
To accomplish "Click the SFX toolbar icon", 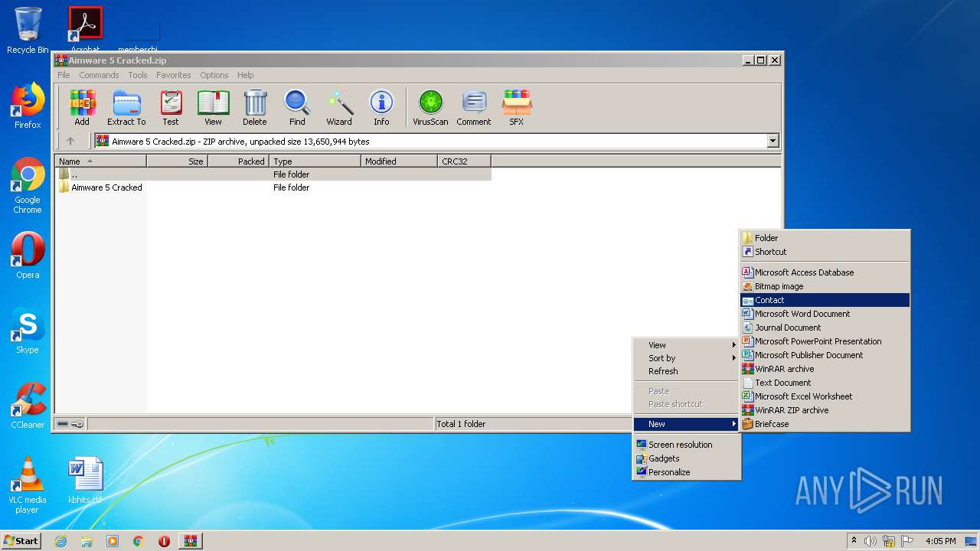I will 517,107.
